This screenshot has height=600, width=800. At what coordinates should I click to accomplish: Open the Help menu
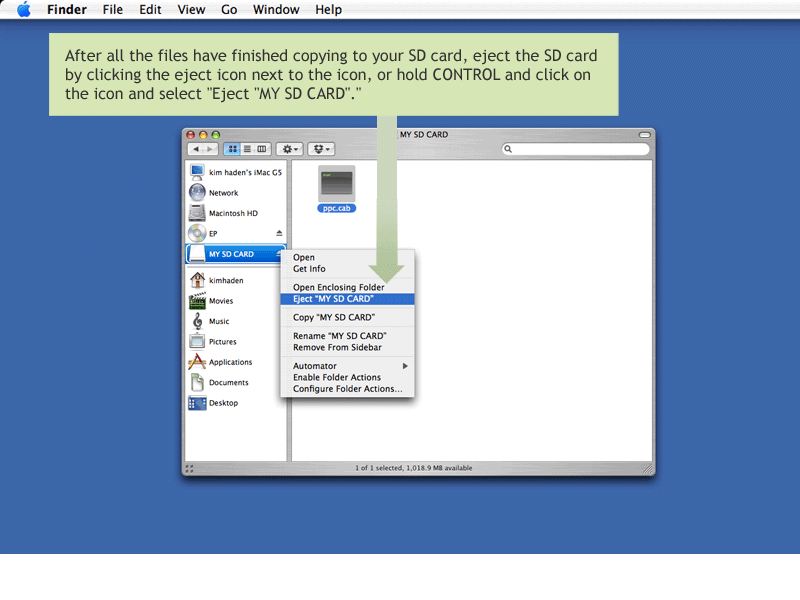coord(328,9)
